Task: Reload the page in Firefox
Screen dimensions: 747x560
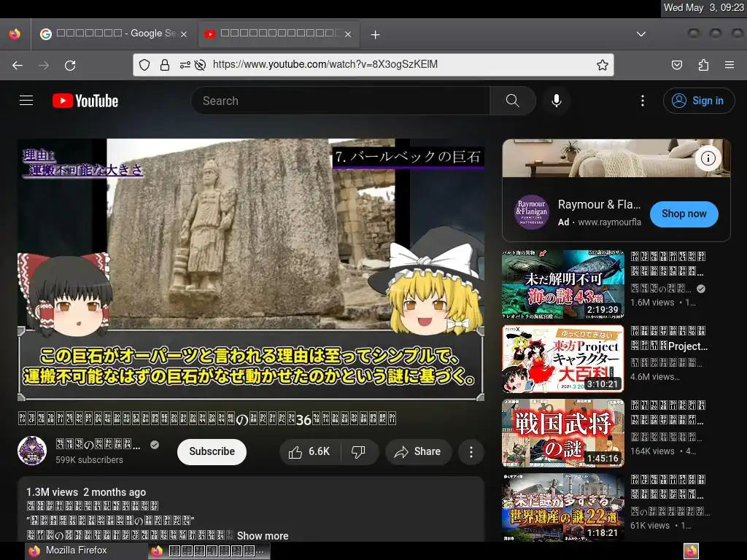Action: (x=70, y=65)
